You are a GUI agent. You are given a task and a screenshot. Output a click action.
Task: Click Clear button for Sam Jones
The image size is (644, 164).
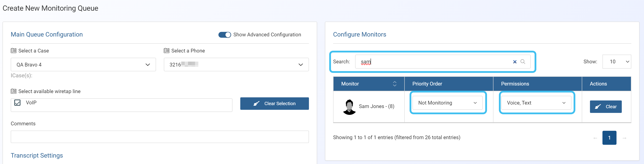[606, 107]
